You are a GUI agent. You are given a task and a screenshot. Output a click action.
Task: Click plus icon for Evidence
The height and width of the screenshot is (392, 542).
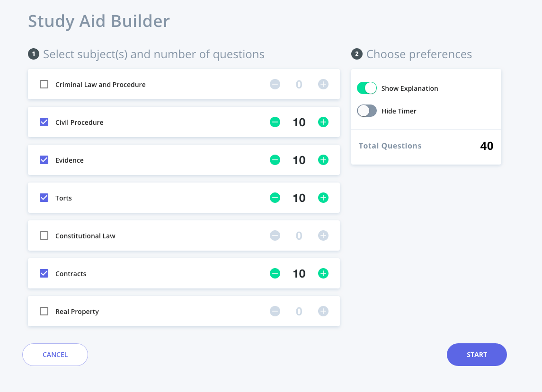[x=323, y=160]
